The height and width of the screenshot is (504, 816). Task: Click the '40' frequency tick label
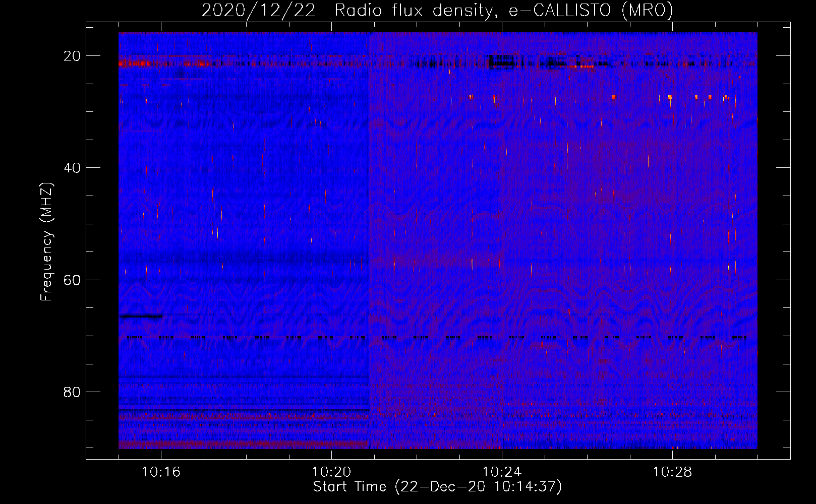point(72,168)
